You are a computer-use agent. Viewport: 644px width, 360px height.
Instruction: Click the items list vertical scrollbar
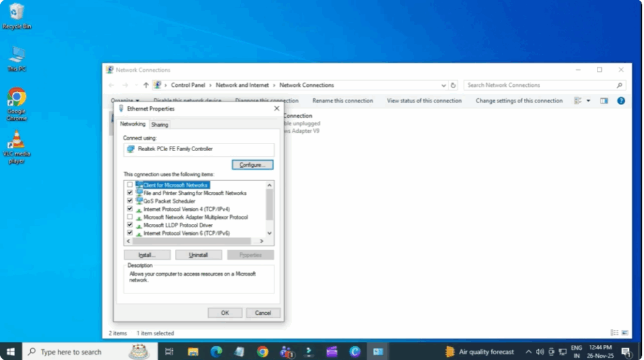[x=269, y=205]
